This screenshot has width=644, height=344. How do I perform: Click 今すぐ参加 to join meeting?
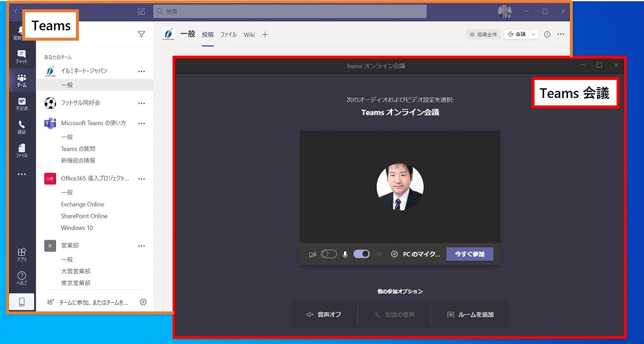[x=470, y=254]
